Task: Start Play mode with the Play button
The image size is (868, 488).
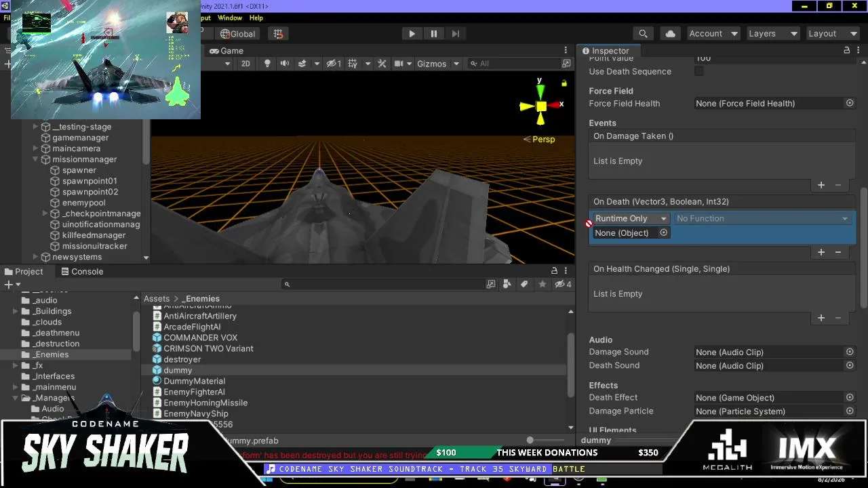Action: pos(412,33)
